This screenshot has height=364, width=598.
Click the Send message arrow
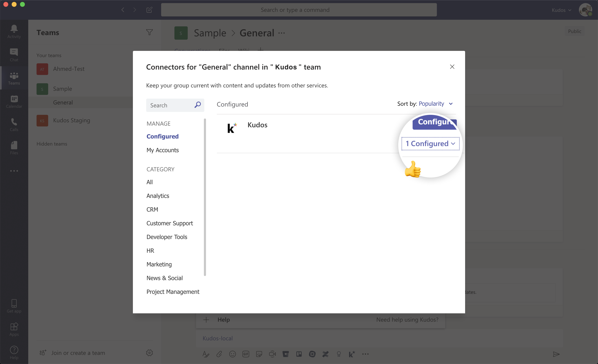click(556, 354)
